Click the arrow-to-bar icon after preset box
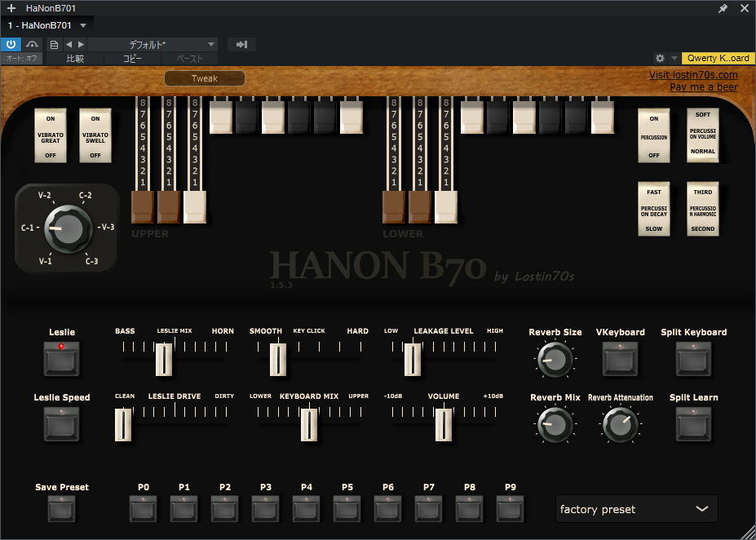This screenshot has height=540, width=756. [x=241, y=45]
